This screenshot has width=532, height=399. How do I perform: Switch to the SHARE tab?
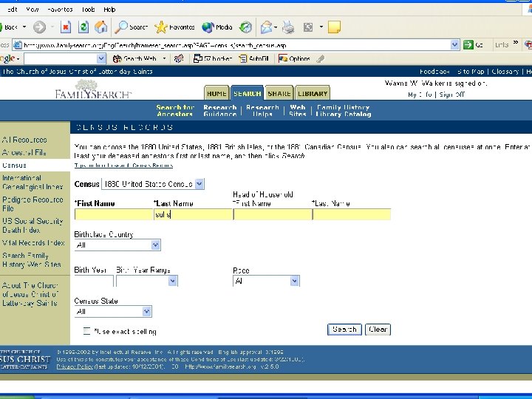point(279,93)
